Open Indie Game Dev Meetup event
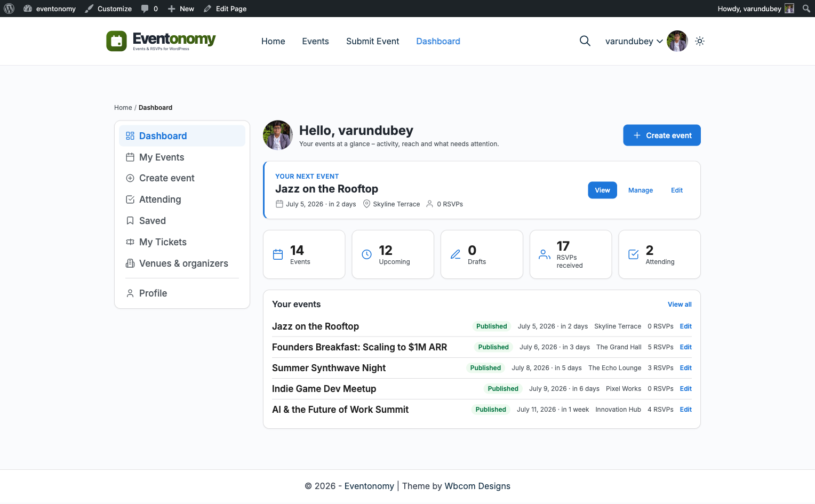 click(324, 389)
